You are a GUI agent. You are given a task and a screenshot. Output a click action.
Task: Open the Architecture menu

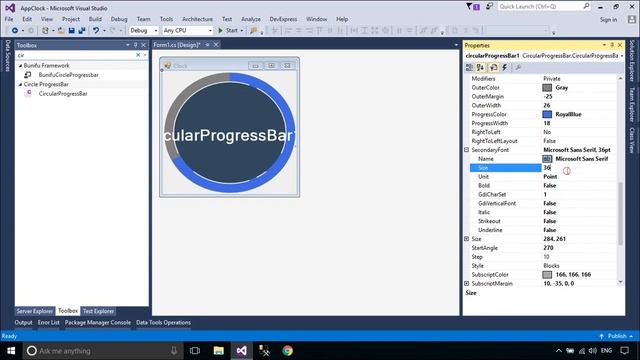(198, 19)
